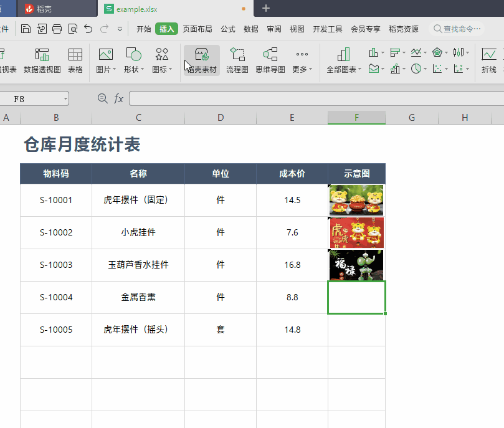Viewport: 504px width, 428px height.
Task: Insert a 流程图 flowchart
Action: (x=237, y=60)
